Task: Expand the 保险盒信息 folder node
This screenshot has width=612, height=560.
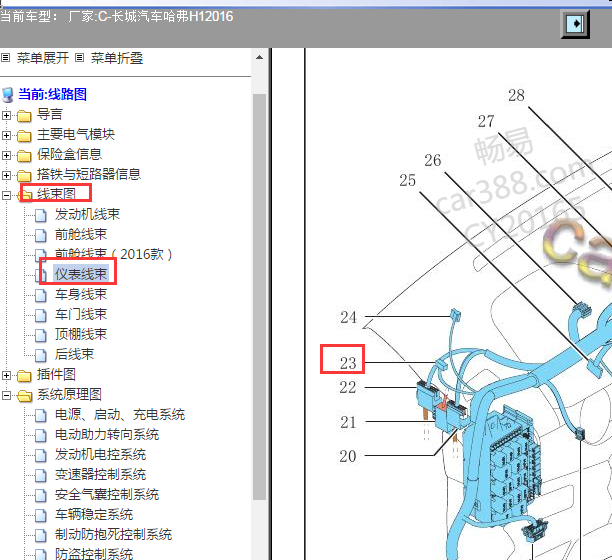Action: (6, 155)
